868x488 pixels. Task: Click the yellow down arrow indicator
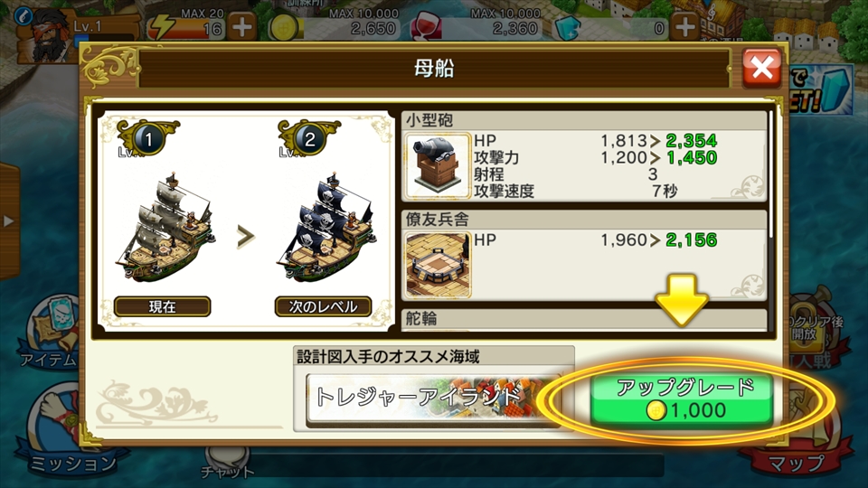[682, 300]
